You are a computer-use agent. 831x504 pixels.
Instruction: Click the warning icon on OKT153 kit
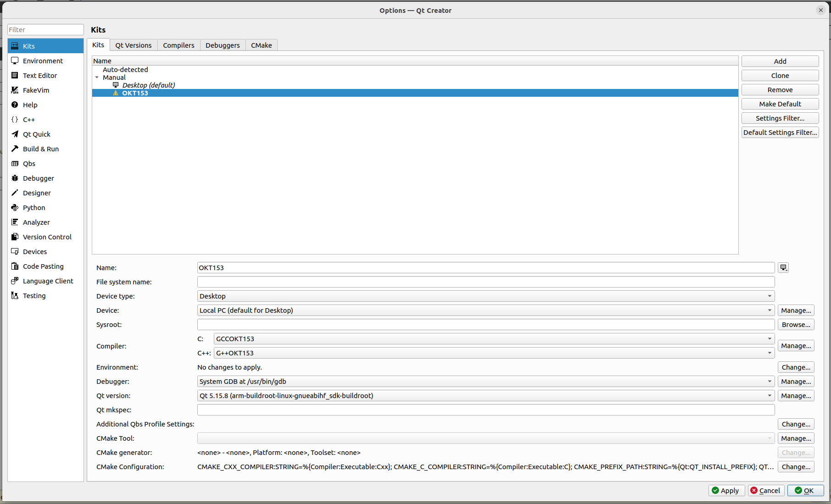pyautogui.click(x=116, y=93)
